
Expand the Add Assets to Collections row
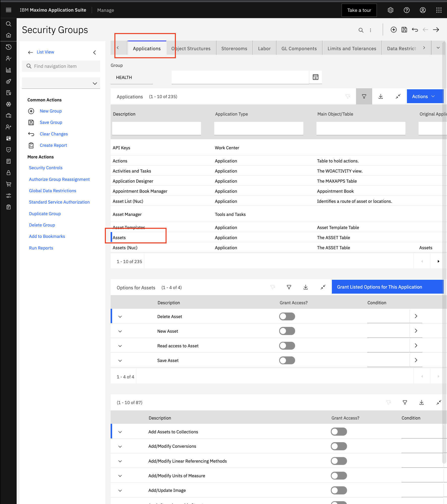120,432
